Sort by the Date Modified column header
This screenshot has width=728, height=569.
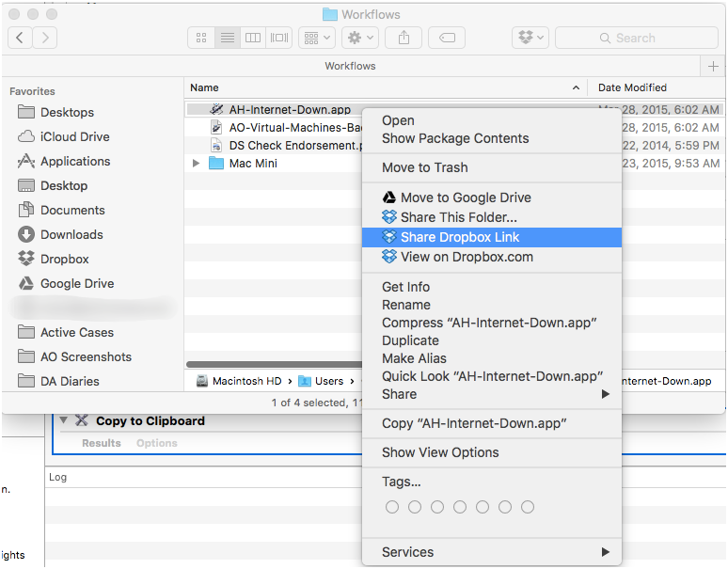click(x=656, y=87)
